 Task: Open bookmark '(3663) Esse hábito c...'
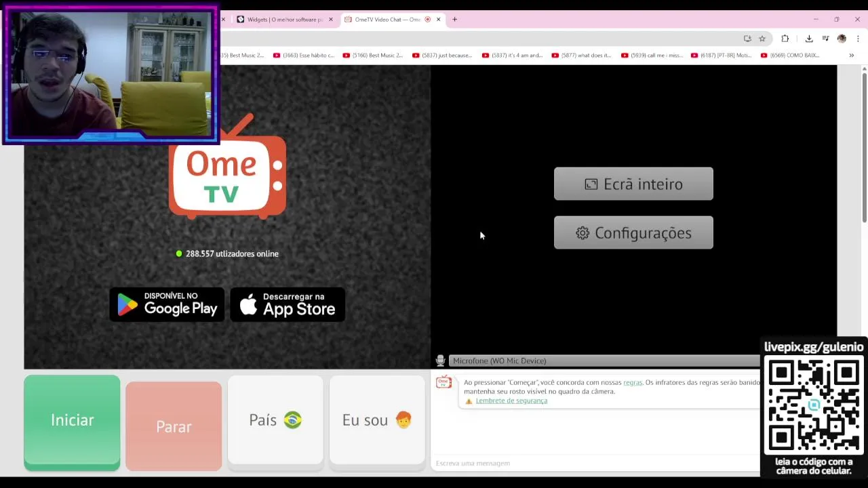(x=304, y=56)
